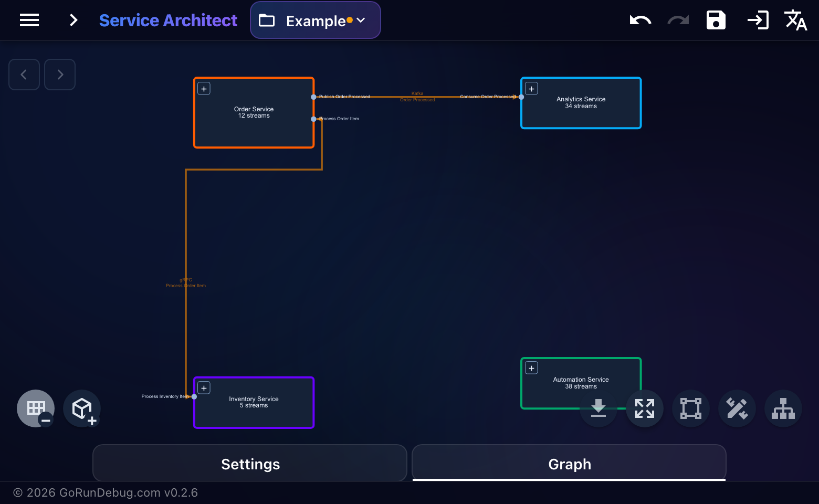Image resolution: width=819 pixels, height=504 pixels.
Task: Select the Automation Service label
Action: pyautogui.click(x=581, y=380)
